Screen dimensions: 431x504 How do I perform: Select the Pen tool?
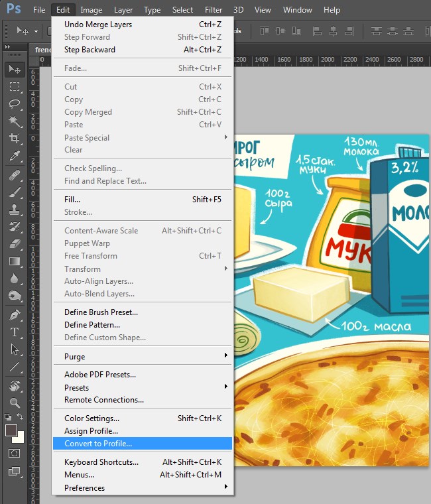pos(15,315)
